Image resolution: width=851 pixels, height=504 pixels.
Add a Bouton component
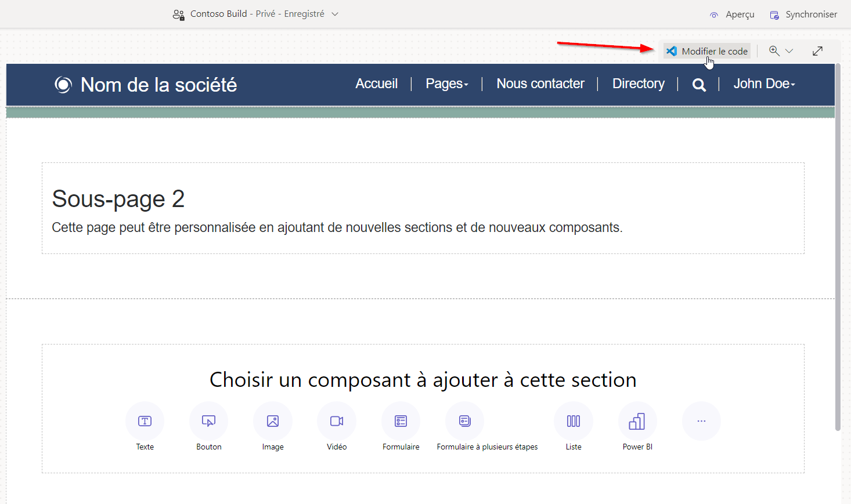[209, 421]
